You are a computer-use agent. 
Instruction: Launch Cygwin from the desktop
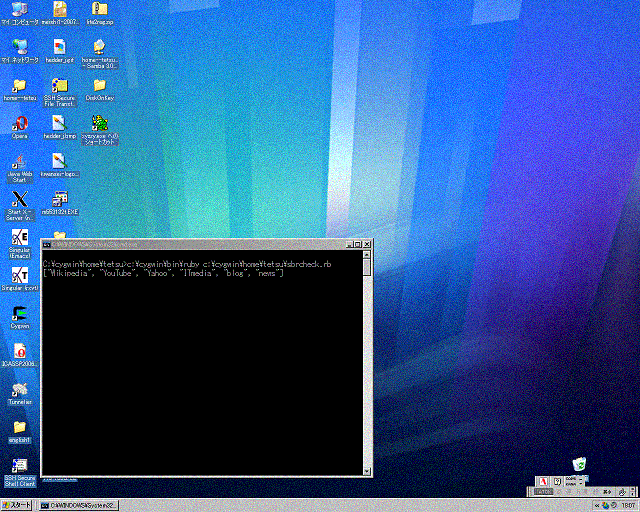19,313
